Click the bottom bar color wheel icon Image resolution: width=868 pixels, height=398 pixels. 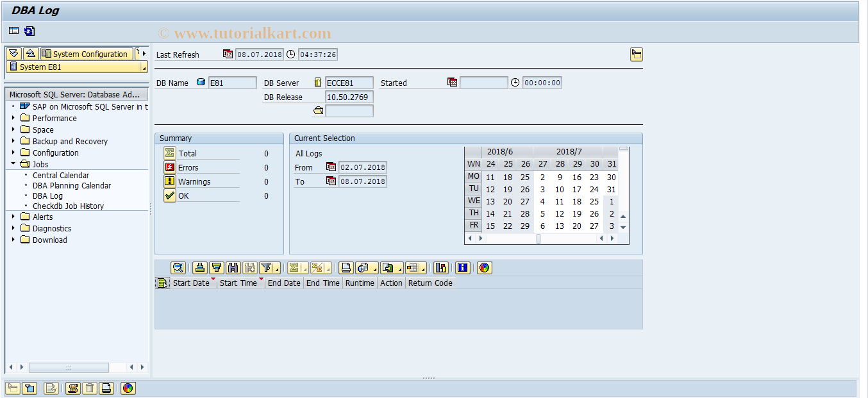coord(128,388)
